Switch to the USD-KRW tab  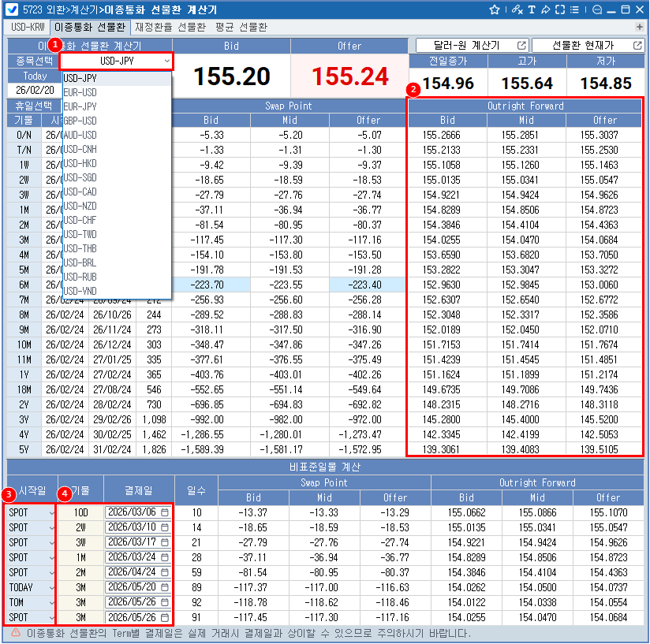point(28,27)
